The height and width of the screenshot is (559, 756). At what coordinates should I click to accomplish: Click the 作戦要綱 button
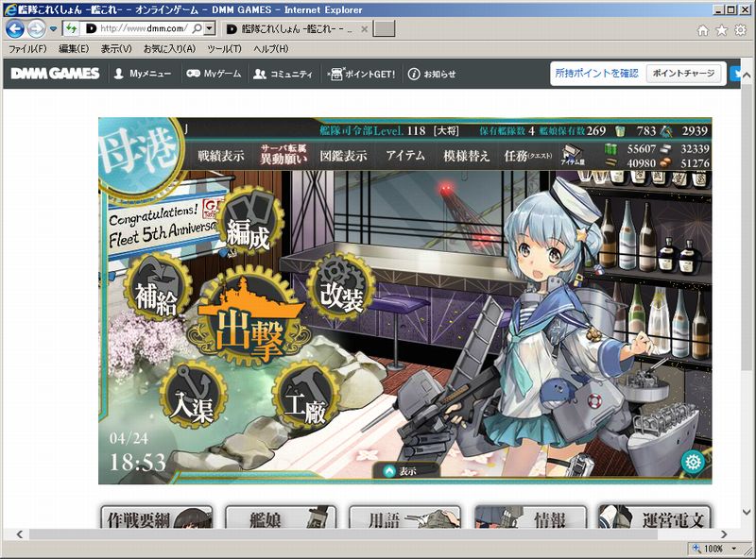157,517
